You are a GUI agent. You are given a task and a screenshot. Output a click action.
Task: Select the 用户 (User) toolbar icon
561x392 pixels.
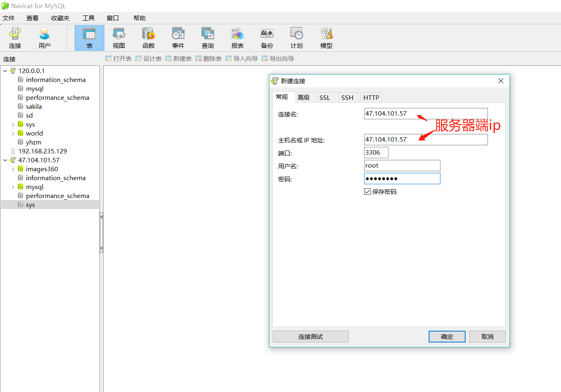45,38
